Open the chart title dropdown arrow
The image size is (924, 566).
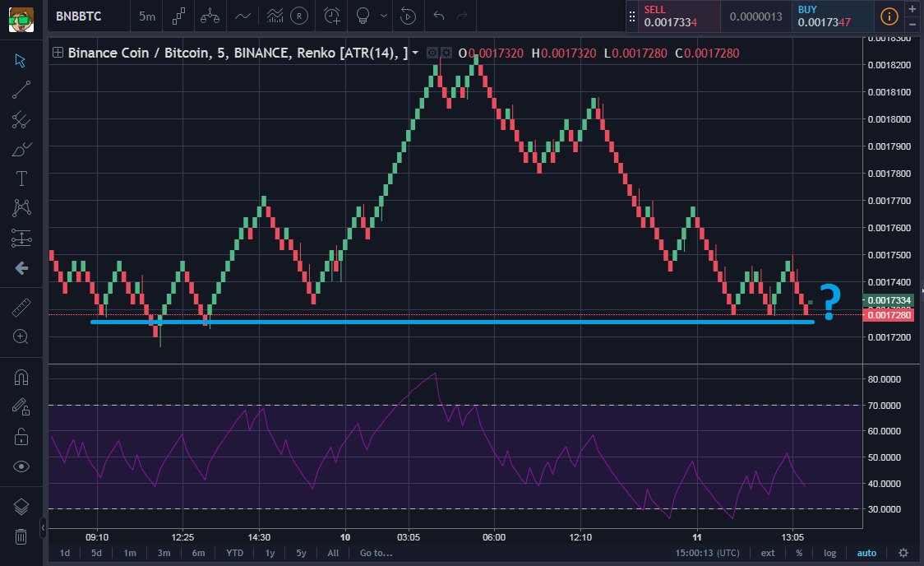tap(415, 53)
